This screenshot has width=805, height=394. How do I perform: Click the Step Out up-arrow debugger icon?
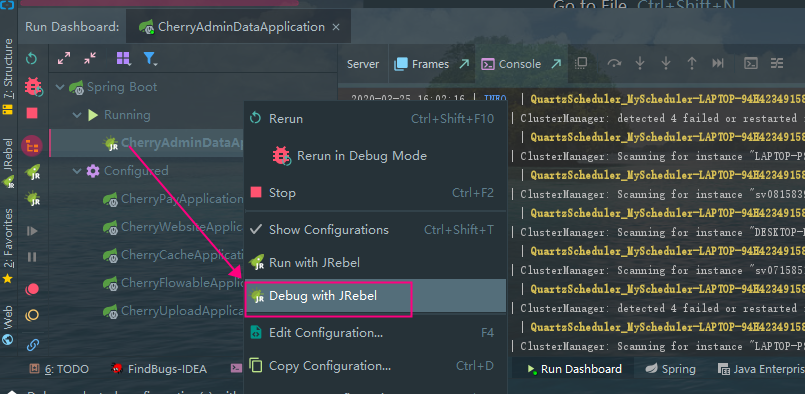pos(692,63)
